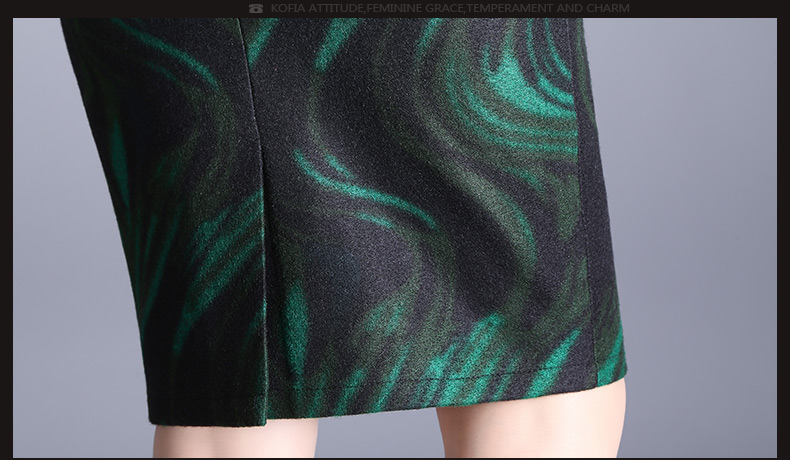Click the KOFIA ATTITUDE, FEMININE GRACE banner text

tap(450, 8)
